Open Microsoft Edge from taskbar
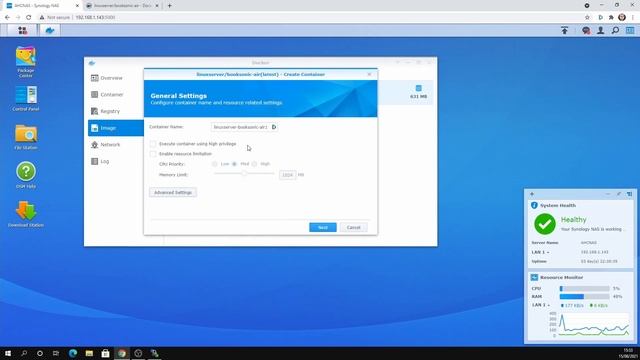The width and height of the screenshot is (640, 360). (x=73, y=353)
